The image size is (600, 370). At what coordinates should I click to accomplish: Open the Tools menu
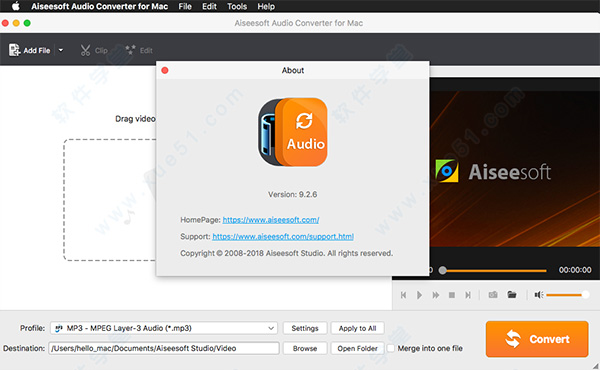point(237,6)
